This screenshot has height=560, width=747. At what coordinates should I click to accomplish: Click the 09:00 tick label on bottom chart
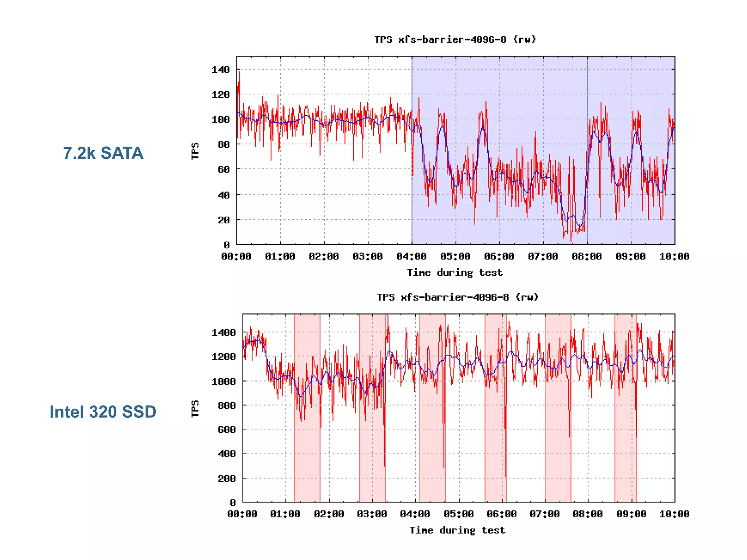[x=631, y=514]
